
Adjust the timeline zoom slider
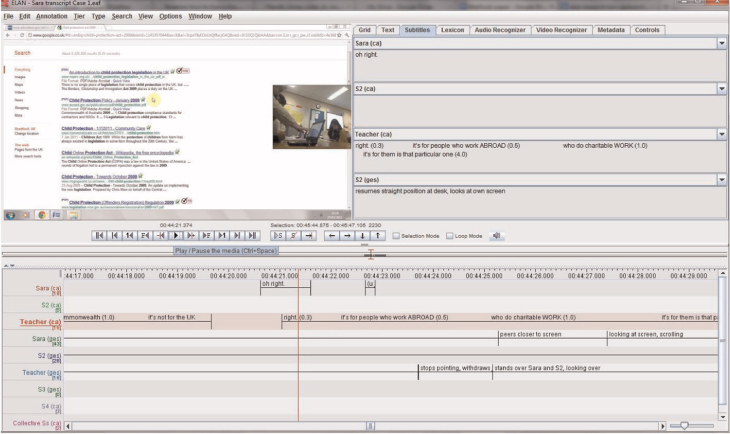pyautogui.click(x=683, y=425)
